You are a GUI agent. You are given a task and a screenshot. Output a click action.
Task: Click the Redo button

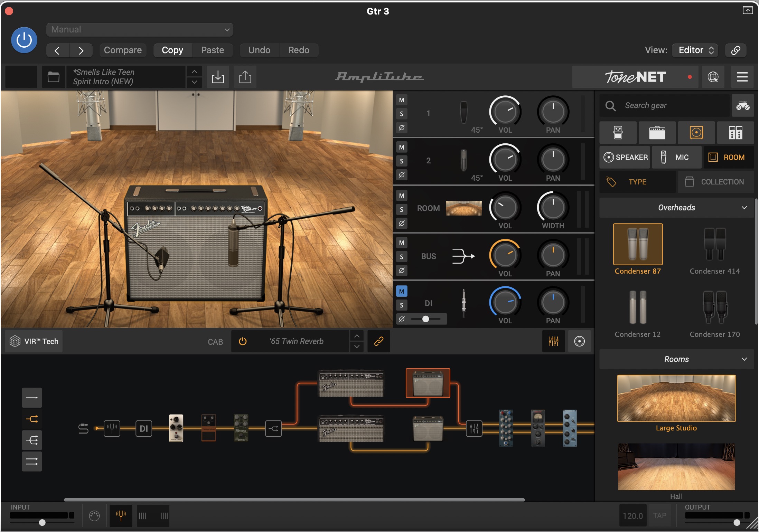tap(299, 50)
